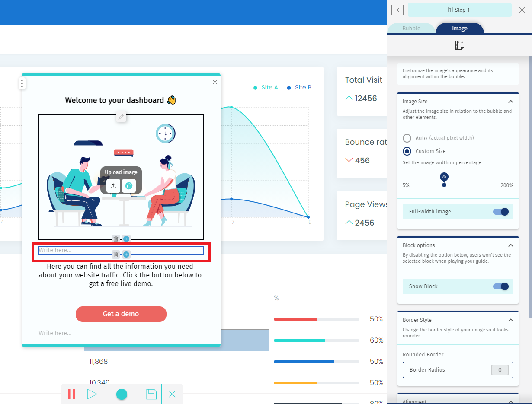
Task: Collapse the side panel with the arrow icon
Action: pyautogui.click(x=397, y=10)
